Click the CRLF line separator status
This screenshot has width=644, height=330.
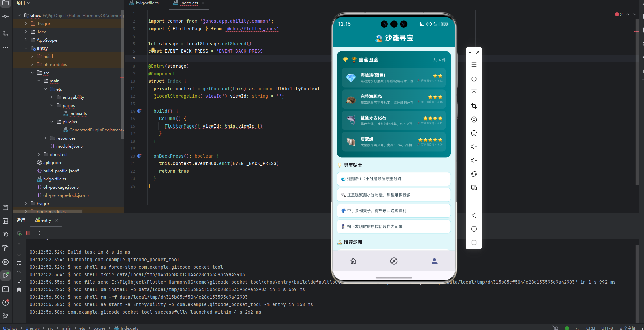point(591,328)
